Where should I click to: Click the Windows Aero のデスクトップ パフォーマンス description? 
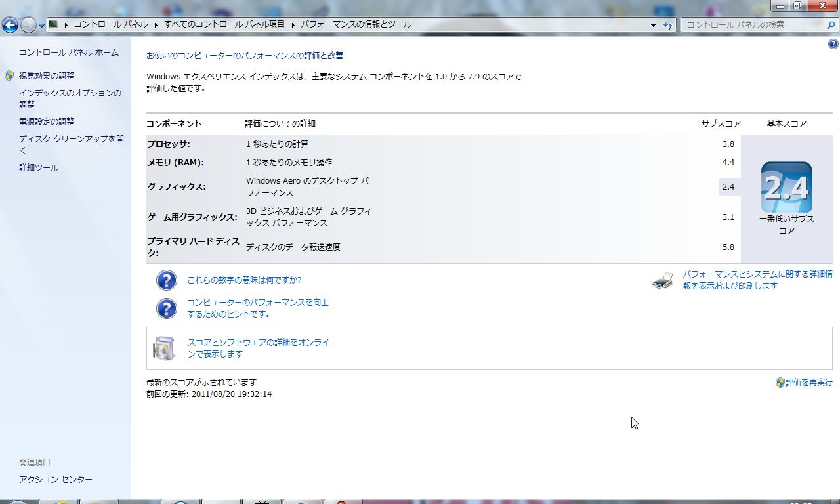click(307, 187)
